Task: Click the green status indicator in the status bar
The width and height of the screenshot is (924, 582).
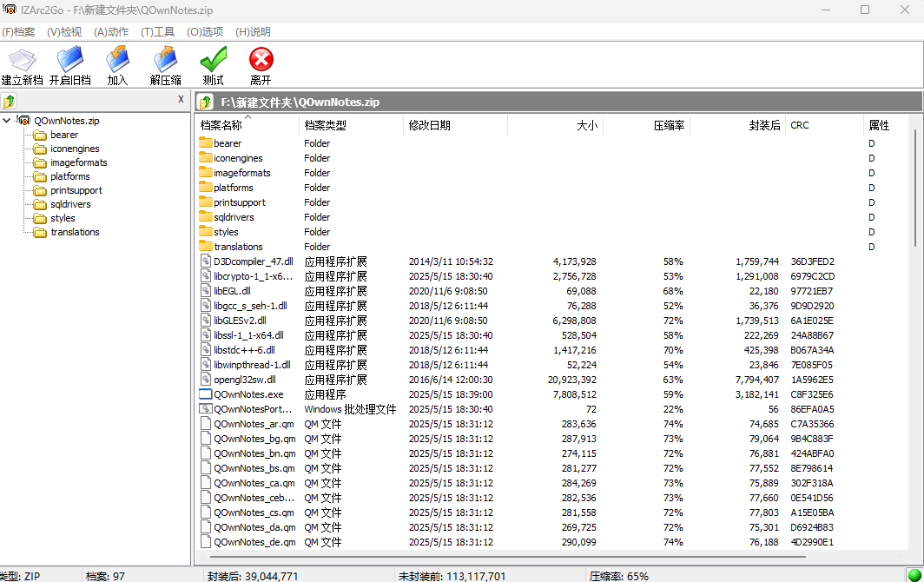Action: point(914,574)
